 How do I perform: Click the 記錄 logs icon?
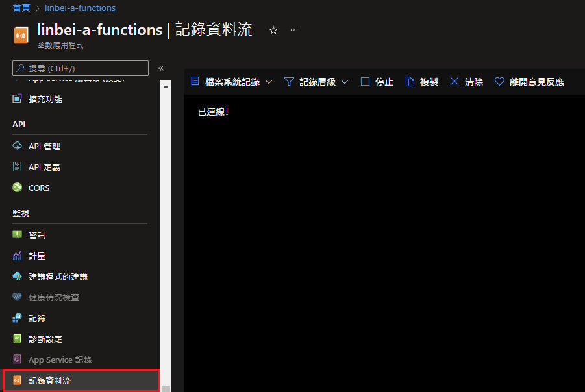click(17, 318)
